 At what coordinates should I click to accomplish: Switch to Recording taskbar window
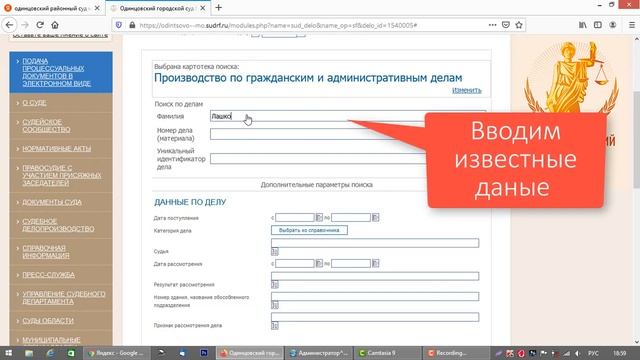click(x=456, y=353)
